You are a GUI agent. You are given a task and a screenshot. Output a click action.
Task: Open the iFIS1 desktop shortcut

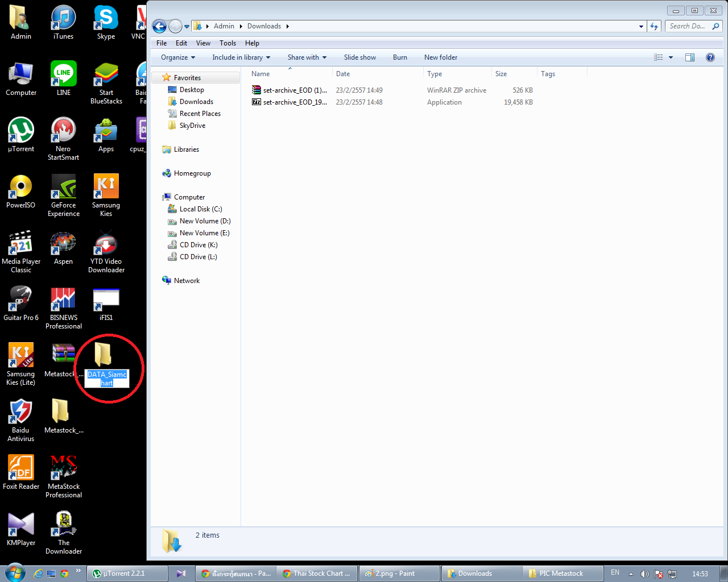106,304
